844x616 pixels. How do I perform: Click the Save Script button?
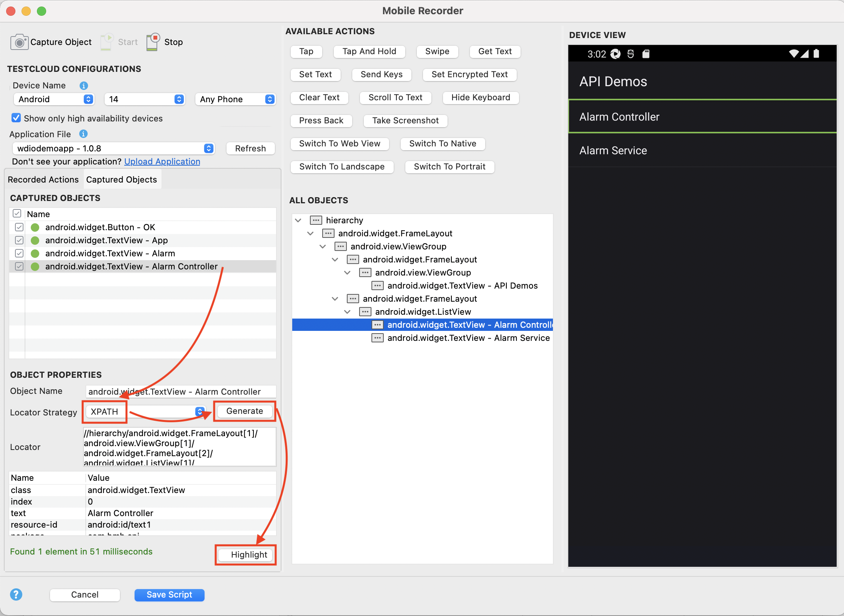(169, 594)
